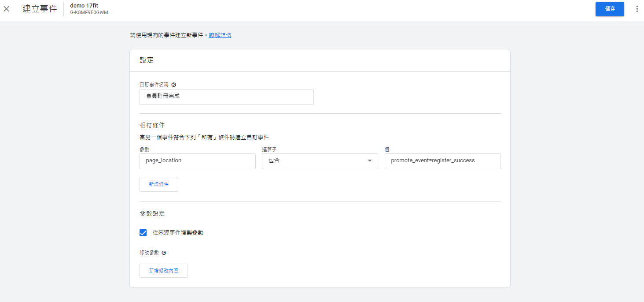Viewport: 644px width, 302px height.
Task: Edit the promote_event=register_success value field
Action: pos(443,161)
